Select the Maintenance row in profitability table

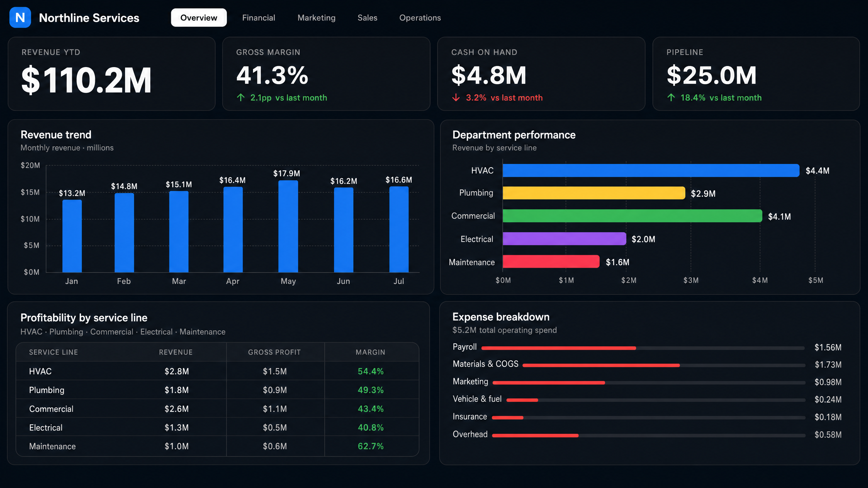coord(217,446)
